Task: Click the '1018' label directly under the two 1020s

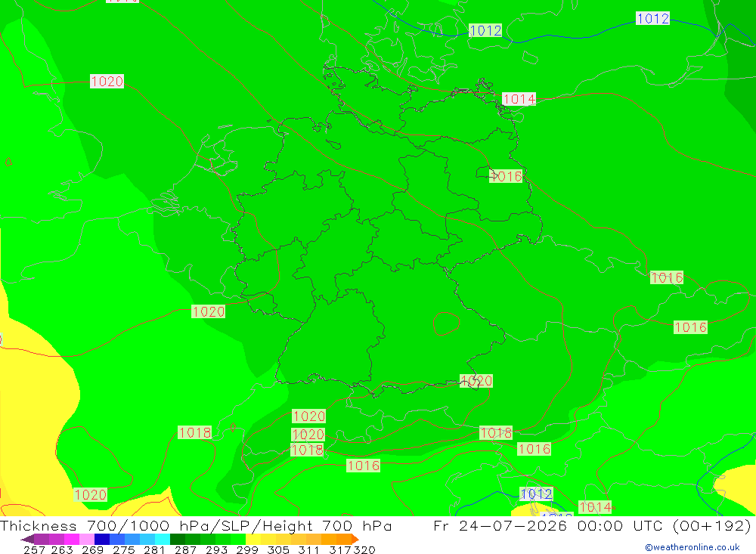Action: coord(307,450)
